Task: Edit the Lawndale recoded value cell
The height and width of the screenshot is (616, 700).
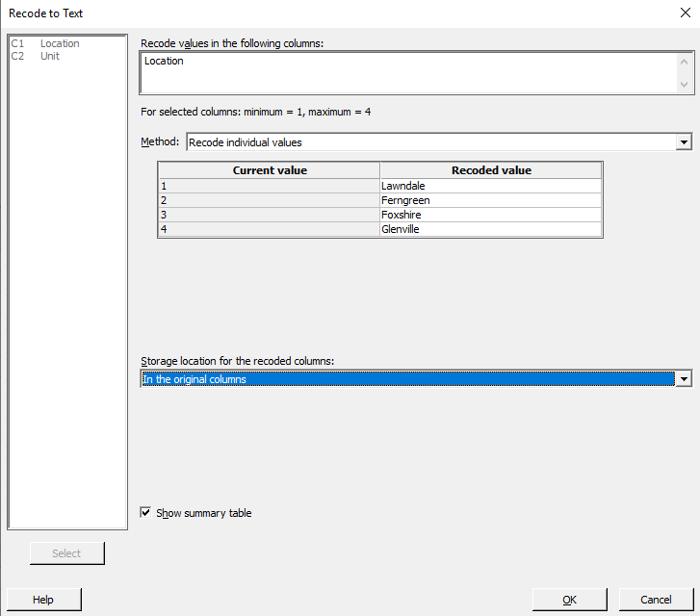Action: pos(490,186)
